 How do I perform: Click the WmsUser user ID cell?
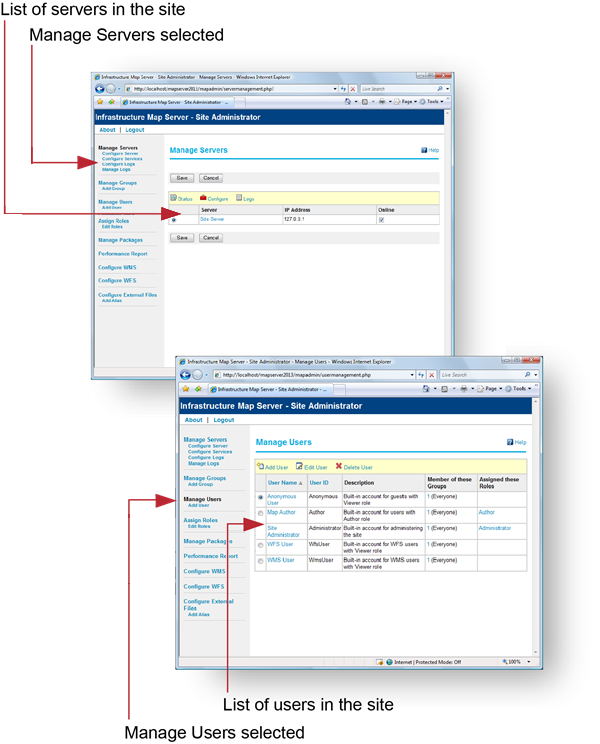[321, 560]
